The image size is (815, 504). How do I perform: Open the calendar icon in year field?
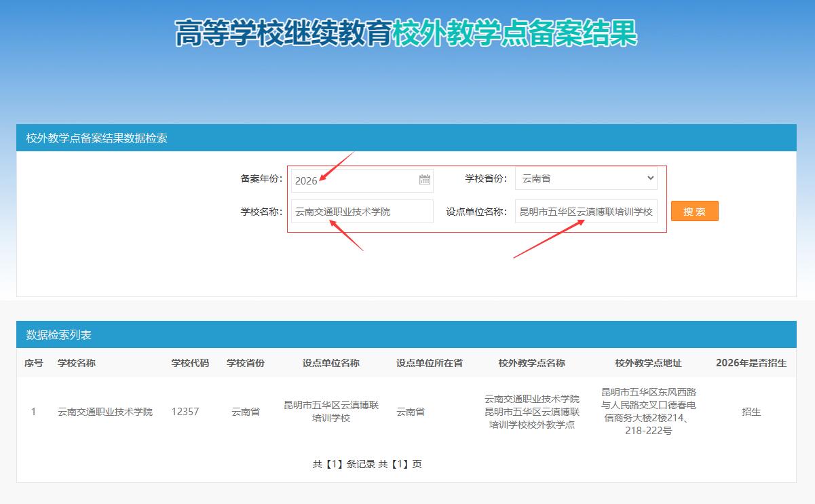425,180
